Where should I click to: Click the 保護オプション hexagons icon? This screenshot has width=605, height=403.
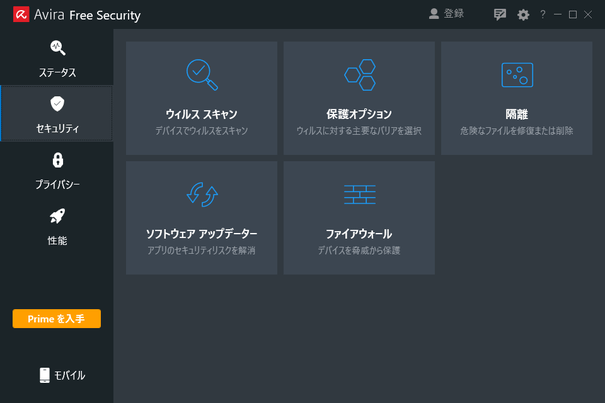(x=360, y=75)
